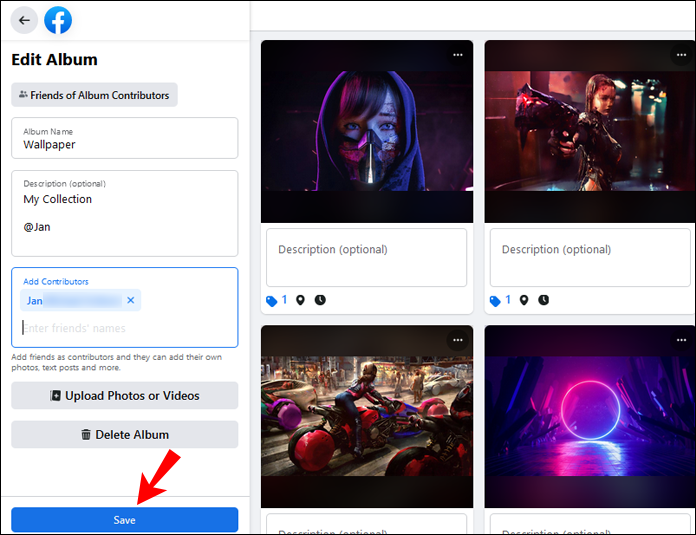
Task: Add description under the hooded girl photo
Action: click(367, 258)
